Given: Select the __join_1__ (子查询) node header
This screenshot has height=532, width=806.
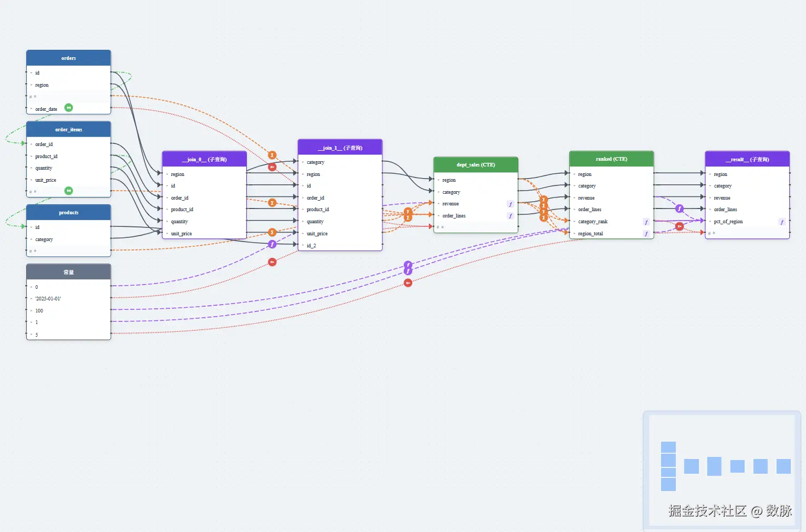Looking at the screenshot, I should point(340,148).
